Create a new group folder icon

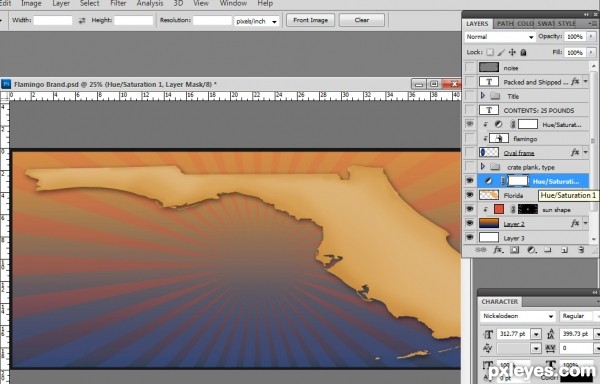(548, 250)
